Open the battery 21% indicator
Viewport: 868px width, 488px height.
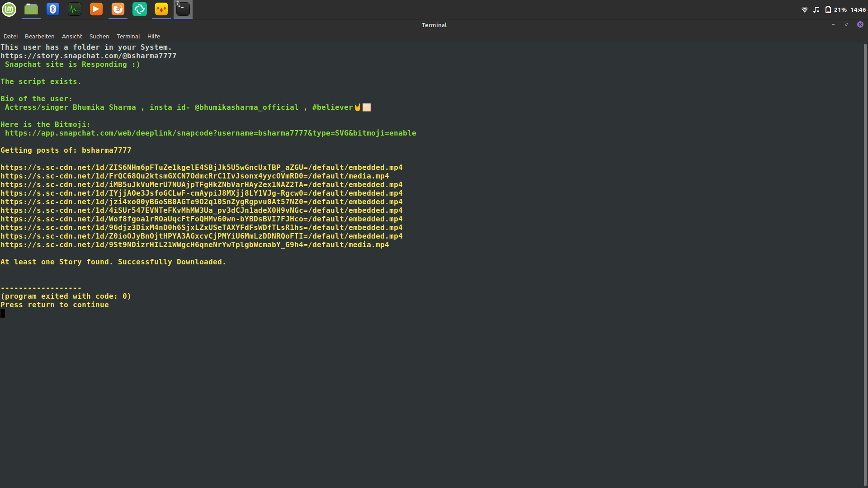(x=836, y=9)
